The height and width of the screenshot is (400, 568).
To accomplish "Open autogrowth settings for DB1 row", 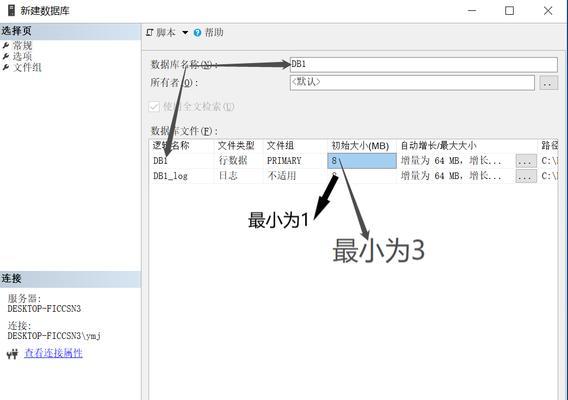I will [526, 161].
